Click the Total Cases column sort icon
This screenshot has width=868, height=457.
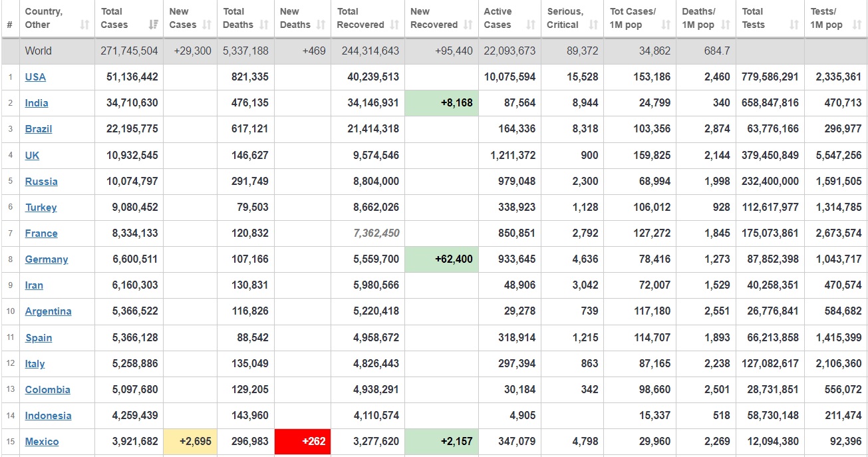154,25
